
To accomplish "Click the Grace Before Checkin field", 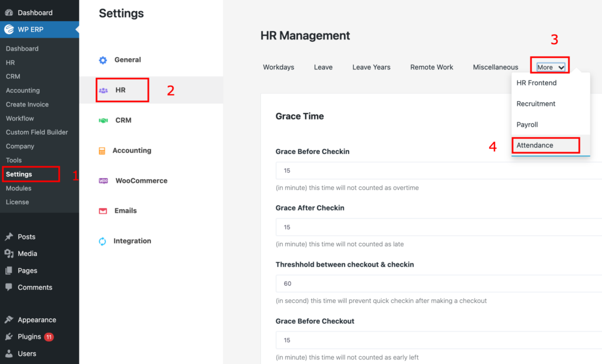I will 439,171.
